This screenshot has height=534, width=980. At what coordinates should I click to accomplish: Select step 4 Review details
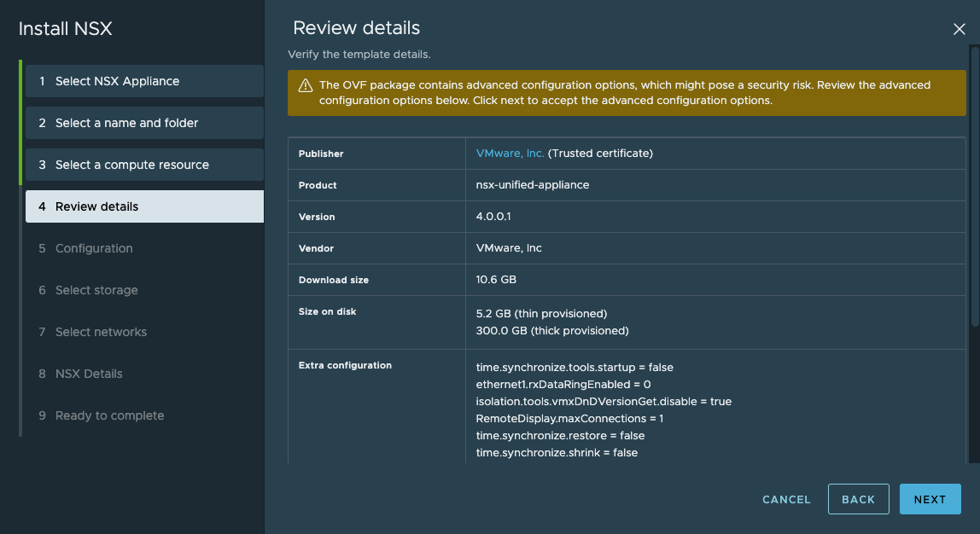point(144,206)
